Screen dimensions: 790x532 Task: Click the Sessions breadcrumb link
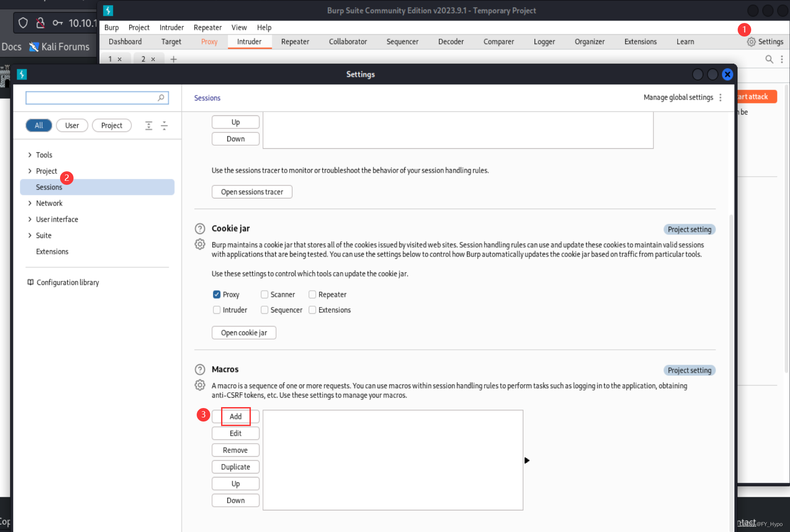(207, 98)
